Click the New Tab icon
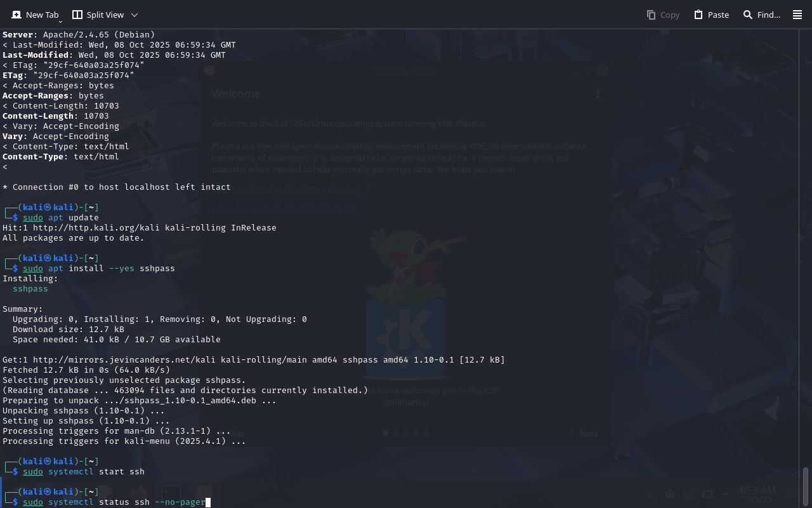The image size is (812, 508). point(16,15)
